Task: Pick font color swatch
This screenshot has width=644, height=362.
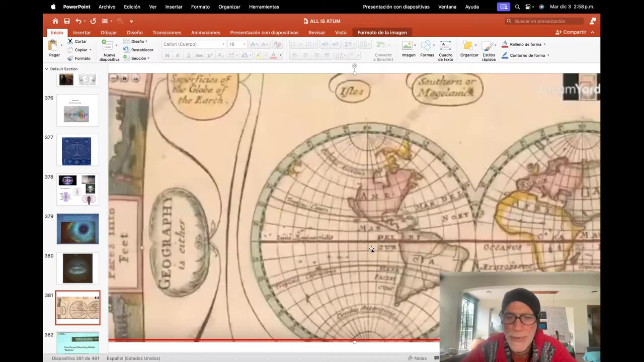Action: [x=273, y=55]
